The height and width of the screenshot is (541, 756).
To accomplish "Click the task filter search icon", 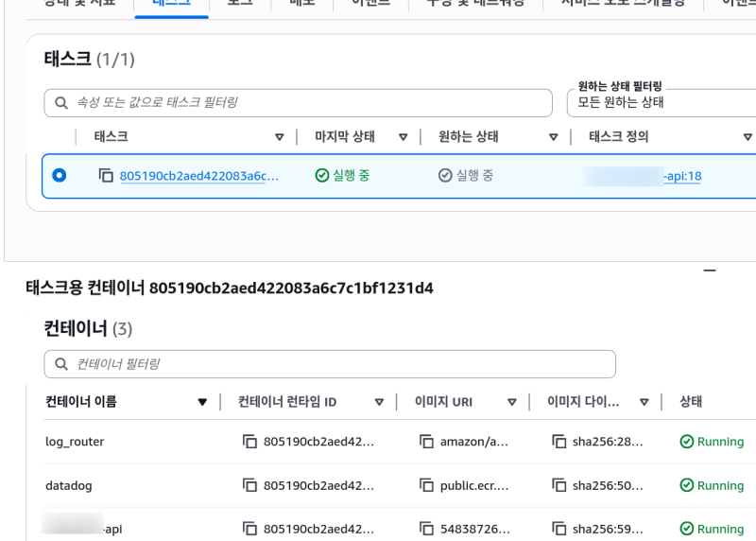I will [x=61, y=103].
